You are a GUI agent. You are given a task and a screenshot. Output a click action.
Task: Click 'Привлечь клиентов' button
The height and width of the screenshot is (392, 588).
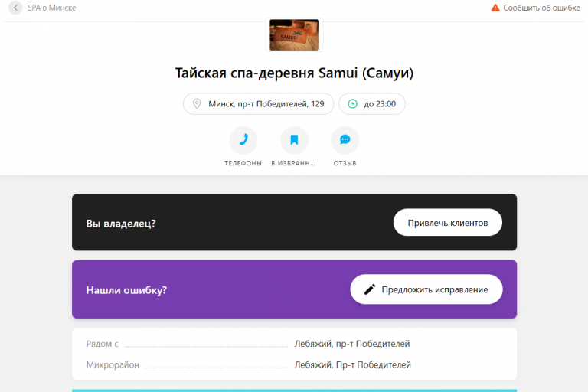tap(448, 223)
